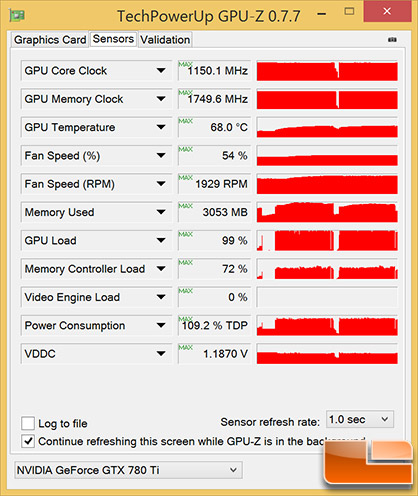
Task: Click the GPU-Z app icon in title bar
Action: 17,15
